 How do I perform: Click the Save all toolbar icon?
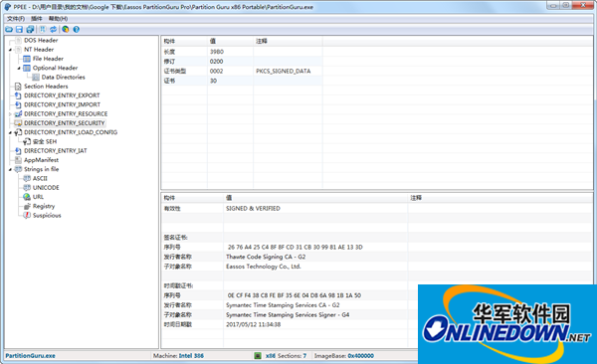click(30, 29)
